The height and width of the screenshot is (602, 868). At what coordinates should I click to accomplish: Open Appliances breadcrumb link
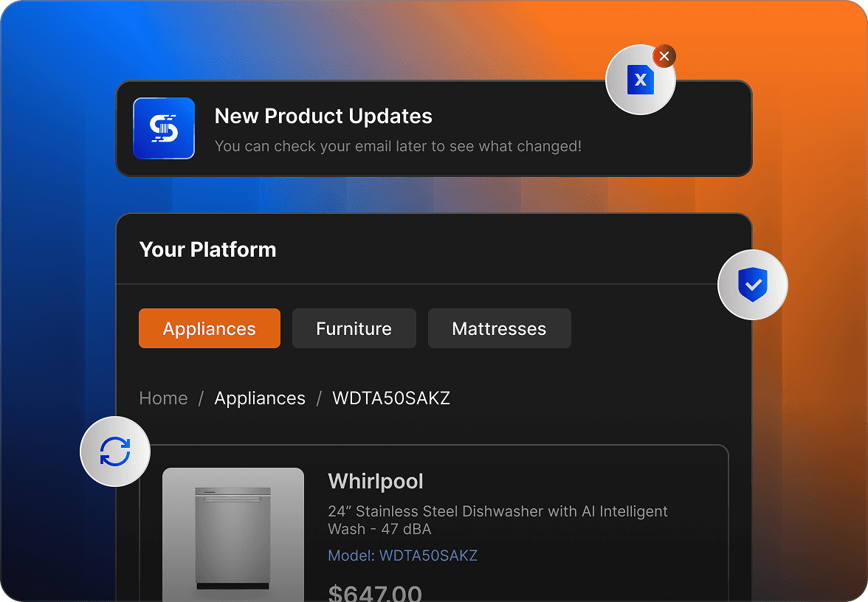tap(260, 398)
